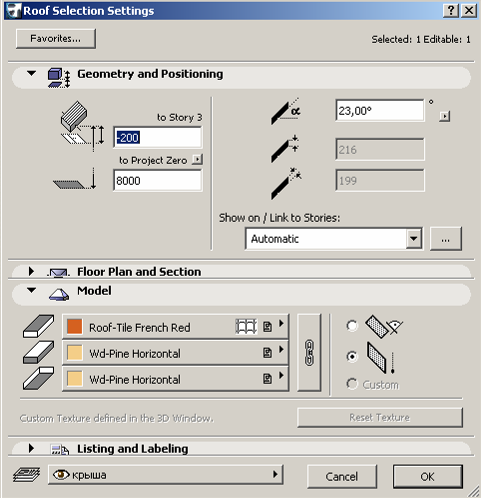Select the perpendicular edge angle radio button
Image resolution: width=481 pixels, height=498 pixels.
click(x=352, y=326)
